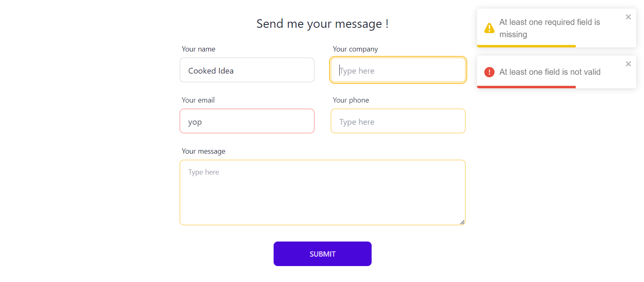
Task: Click the "Your message" label
Action: pos(203,151)
